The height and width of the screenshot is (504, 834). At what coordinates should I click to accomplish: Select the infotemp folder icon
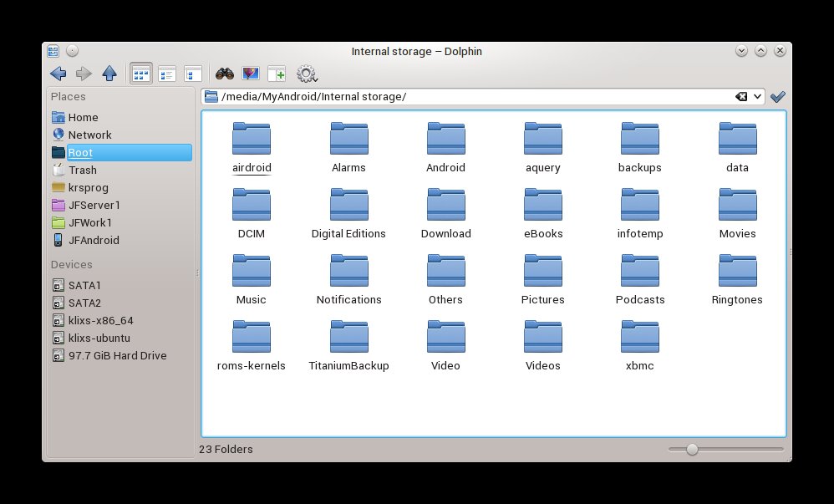(x=640, y=205)
